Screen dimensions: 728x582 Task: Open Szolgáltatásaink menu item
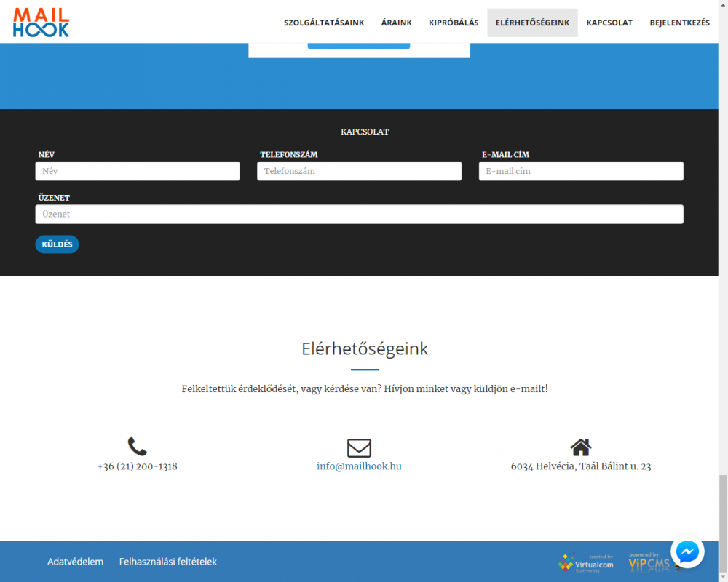[324, 23]
